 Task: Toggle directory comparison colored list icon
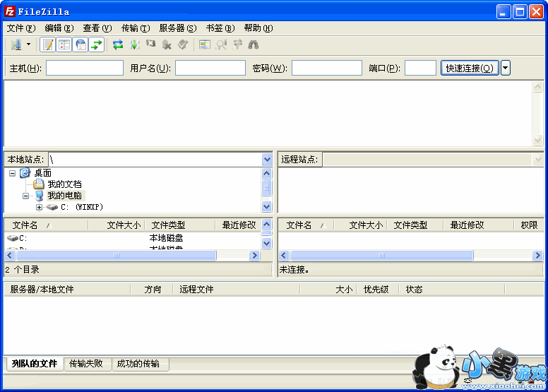tap(205, 44)
